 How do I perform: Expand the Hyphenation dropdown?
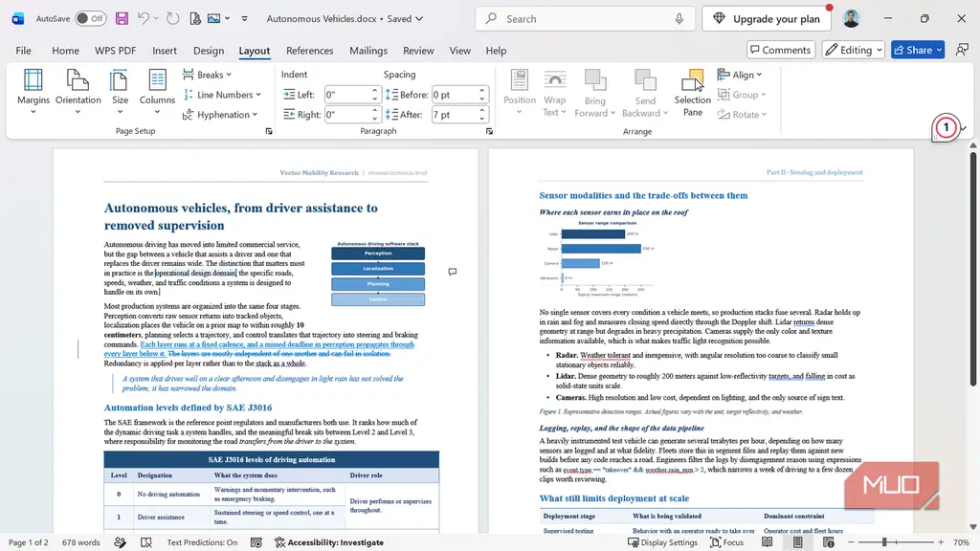click(x=220, y=115)
